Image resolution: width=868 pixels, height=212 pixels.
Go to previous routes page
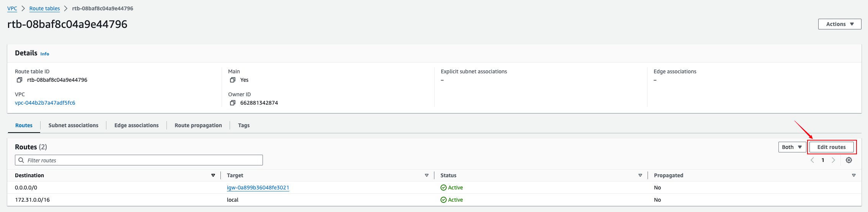(812, 160)
